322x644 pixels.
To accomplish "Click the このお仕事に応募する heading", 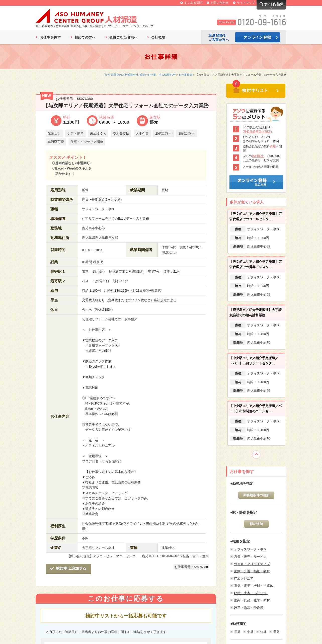I will point(126,599).
